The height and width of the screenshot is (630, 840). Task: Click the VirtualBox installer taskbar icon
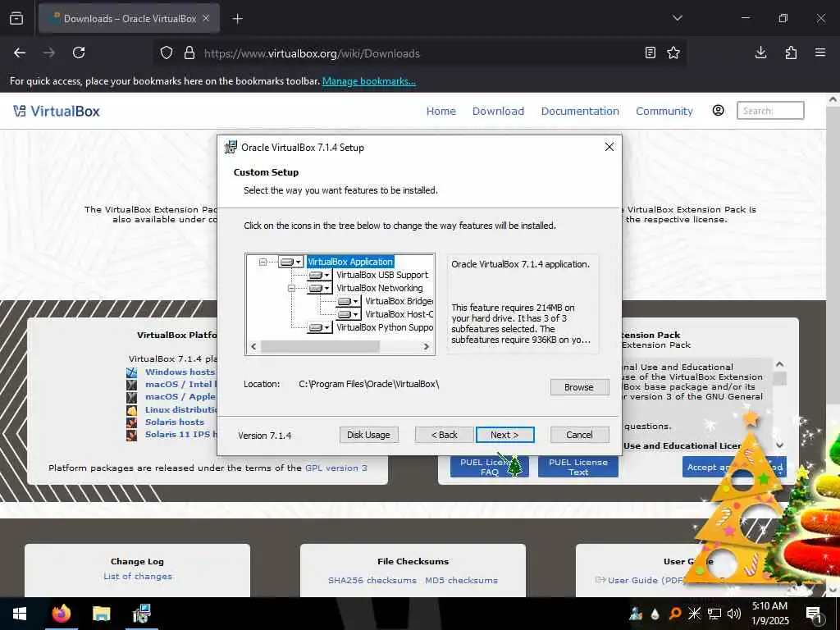click(141, 614)
